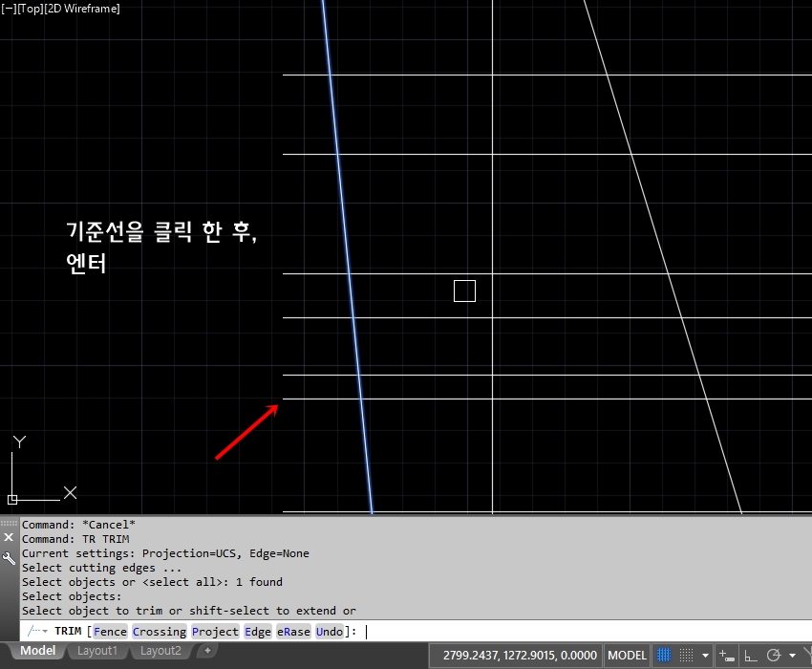This screenshot has width=812, height=669.
Task: Switch to the Model tab
Action: click(38, 650)
